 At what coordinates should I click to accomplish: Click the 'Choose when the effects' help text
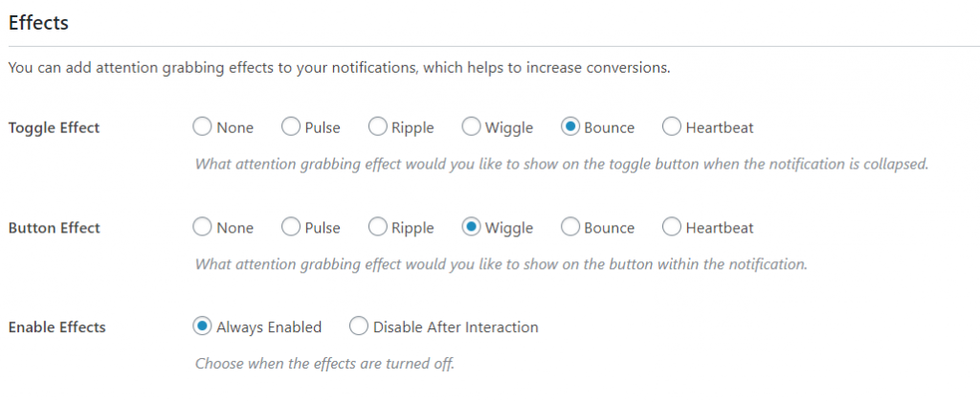tap(323, 364)
